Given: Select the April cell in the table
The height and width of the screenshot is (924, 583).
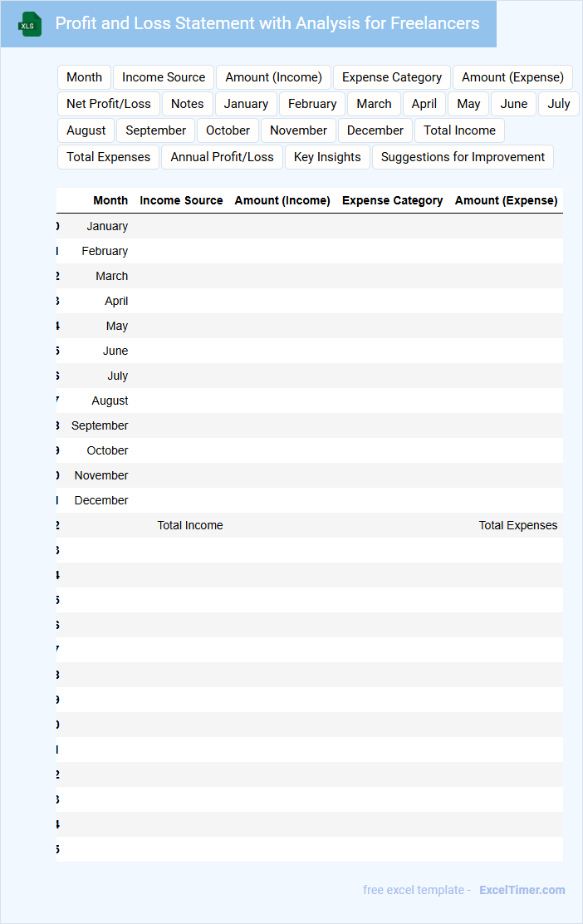Looking at the screenshot, I should point(116,301).
